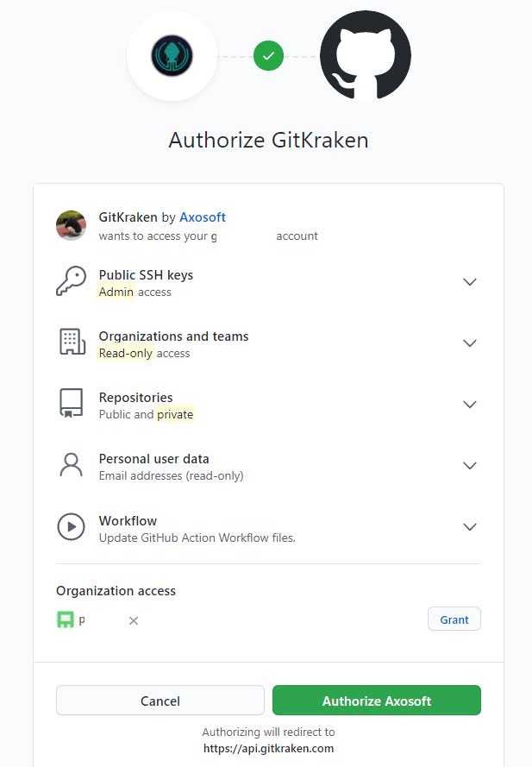Expand the Organizations and teams permission

(x=469, y=343)
